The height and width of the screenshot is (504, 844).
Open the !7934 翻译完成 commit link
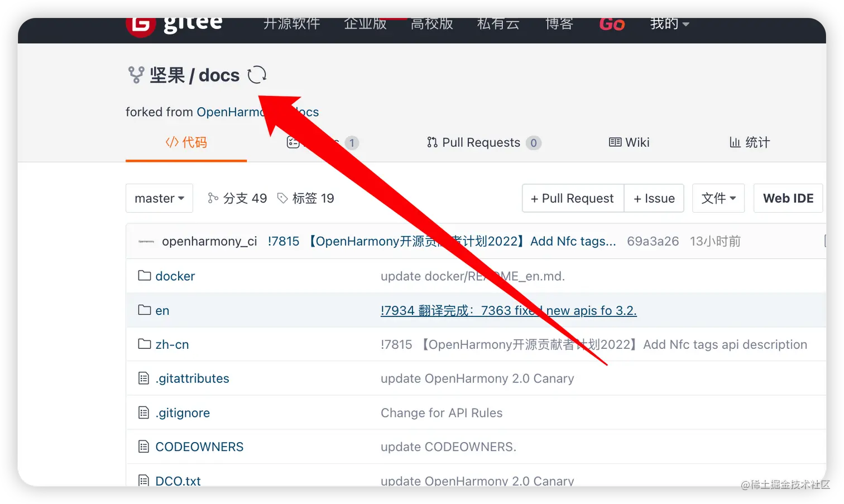tap(509, 310)
